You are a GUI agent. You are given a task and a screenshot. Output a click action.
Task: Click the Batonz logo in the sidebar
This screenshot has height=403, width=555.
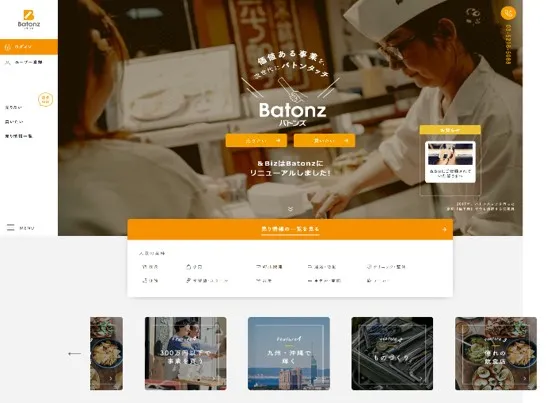29,19
